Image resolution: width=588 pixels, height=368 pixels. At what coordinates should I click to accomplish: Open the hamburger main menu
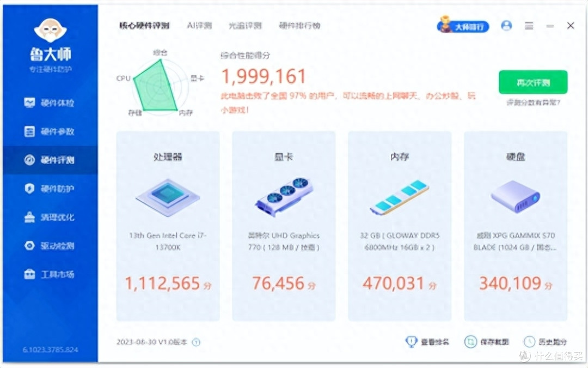click(529, 26)
